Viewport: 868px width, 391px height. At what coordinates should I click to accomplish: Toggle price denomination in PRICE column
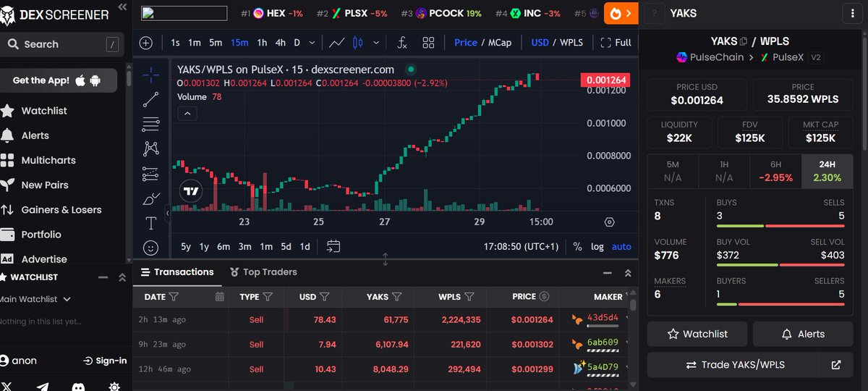tap(545, 296)
